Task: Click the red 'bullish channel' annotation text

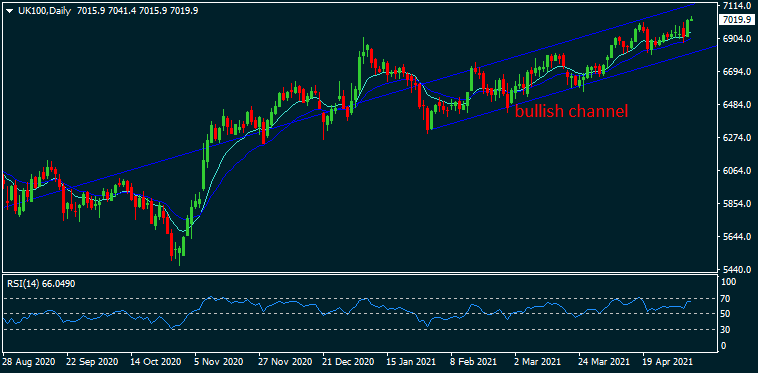Action: pyautogui.click(x=572, y=112)
